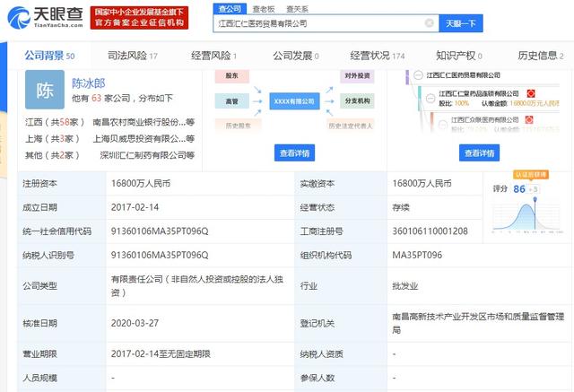This screenshot has height=392, width=574.
Task: Click the 评分 86 score value
Action: coord(519,189)
